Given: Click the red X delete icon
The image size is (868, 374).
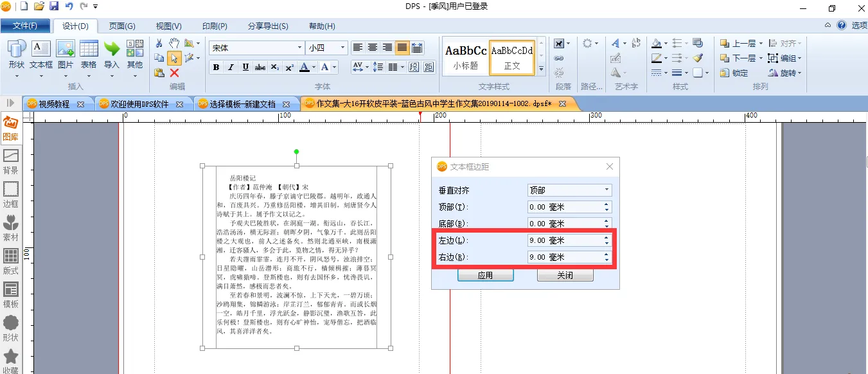Looking at the screenshot, I should pyautogui.click(x=174, y=73).
